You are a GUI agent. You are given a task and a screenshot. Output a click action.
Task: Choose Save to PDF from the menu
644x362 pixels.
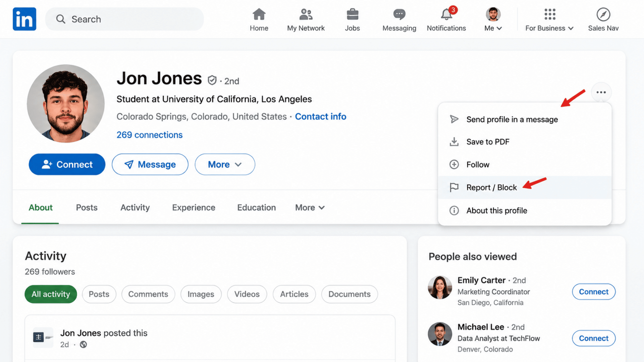click(x=525, y=142)
